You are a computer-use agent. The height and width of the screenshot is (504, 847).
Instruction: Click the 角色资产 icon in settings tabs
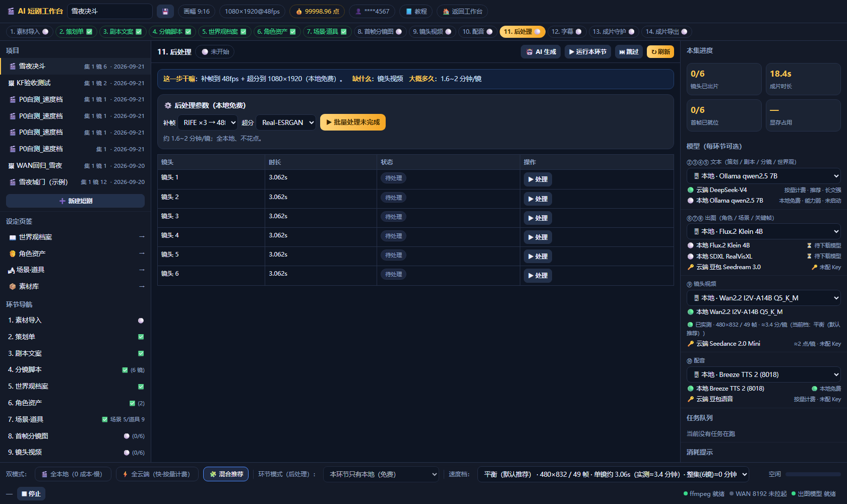13,254
